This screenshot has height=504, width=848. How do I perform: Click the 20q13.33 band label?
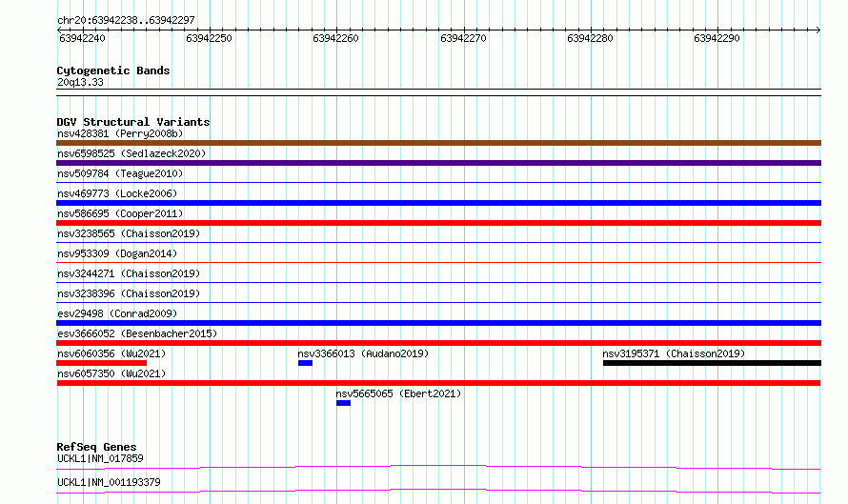click(x=80, y=82)
